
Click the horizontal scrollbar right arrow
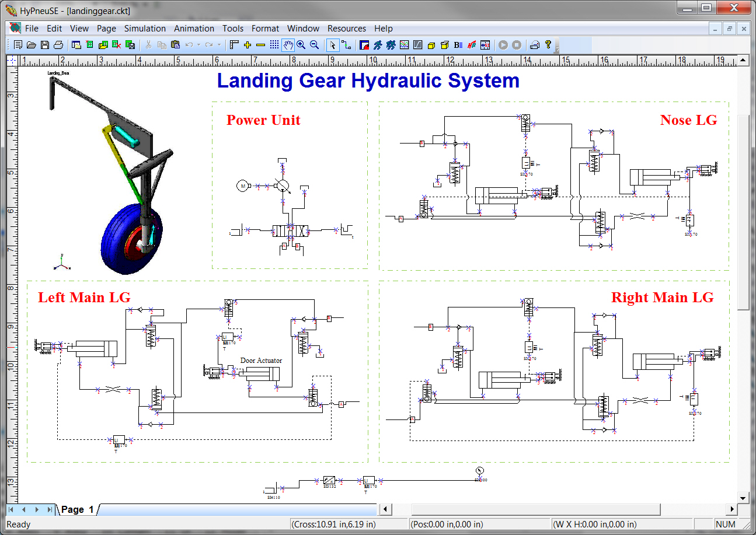pos(733,509)
